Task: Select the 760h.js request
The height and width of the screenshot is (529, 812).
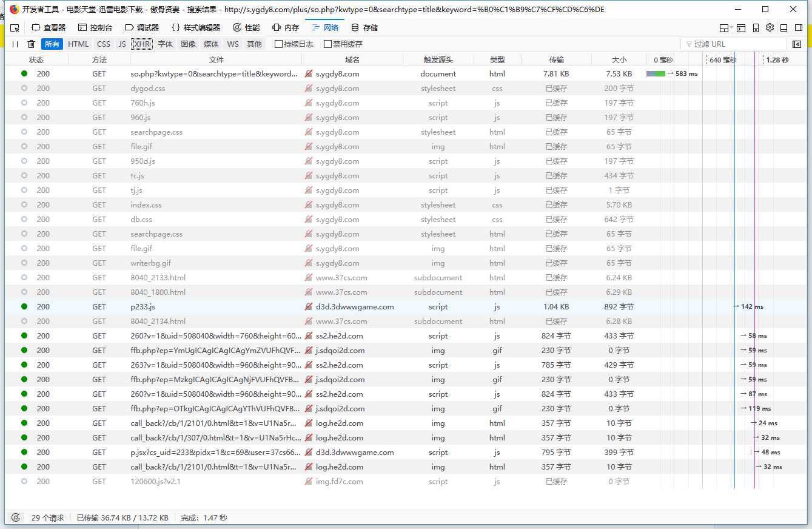Action: click(406, 103)
